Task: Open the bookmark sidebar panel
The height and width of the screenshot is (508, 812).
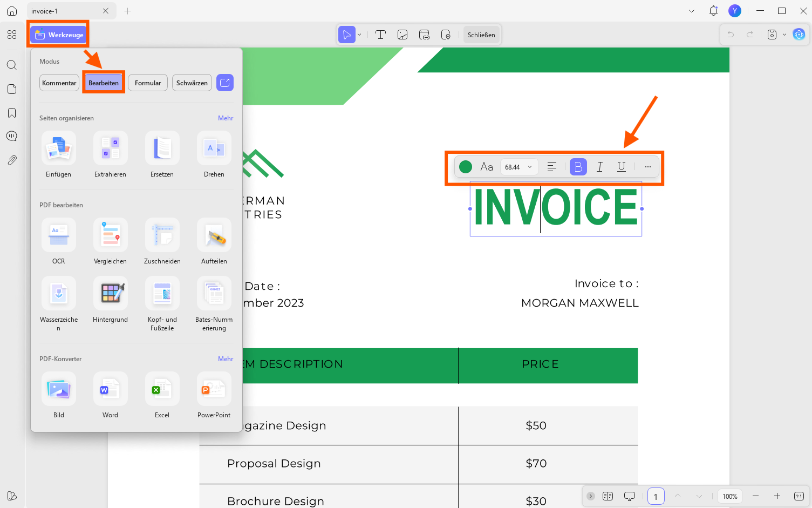Action: (x=12, y=113)
